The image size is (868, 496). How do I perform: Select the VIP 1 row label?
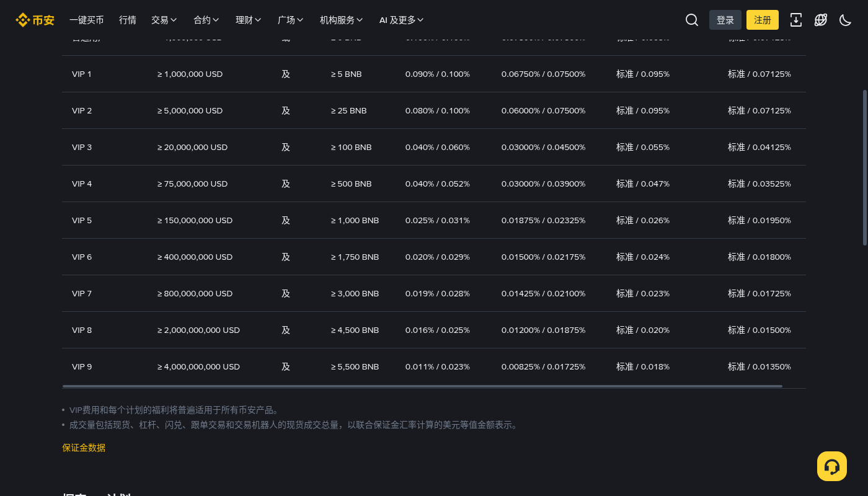point(82,74)
